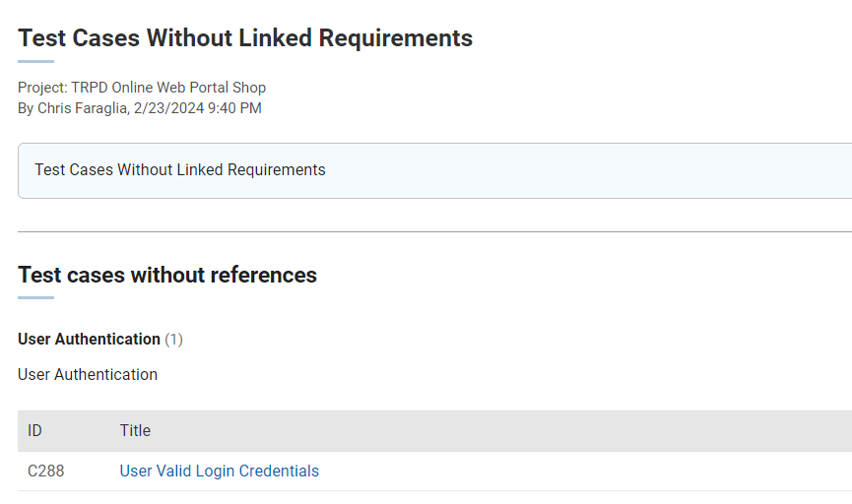852x504 pixels.
Task: Click the Test cases without references heading
Action: [x=167, y=275]
